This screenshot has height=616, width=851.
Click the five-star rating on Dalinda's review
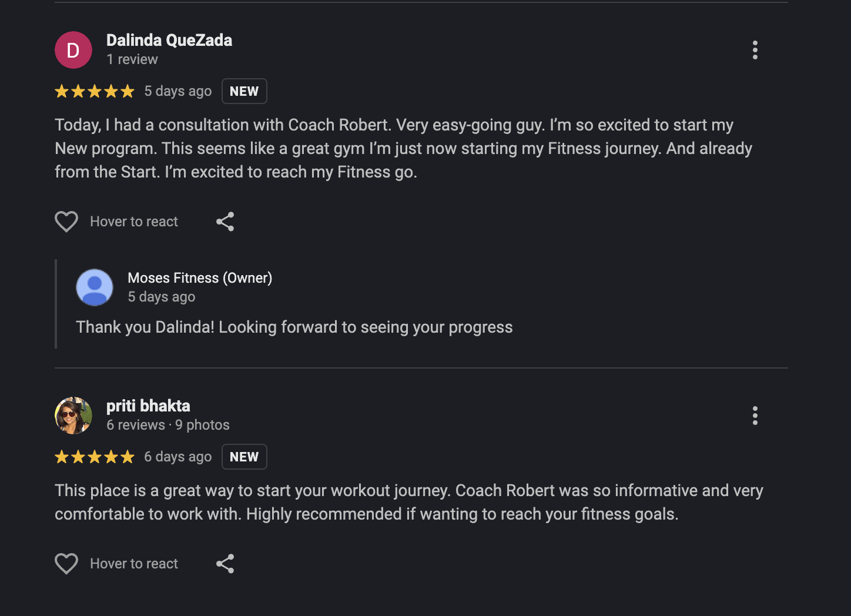click(95, 91)
